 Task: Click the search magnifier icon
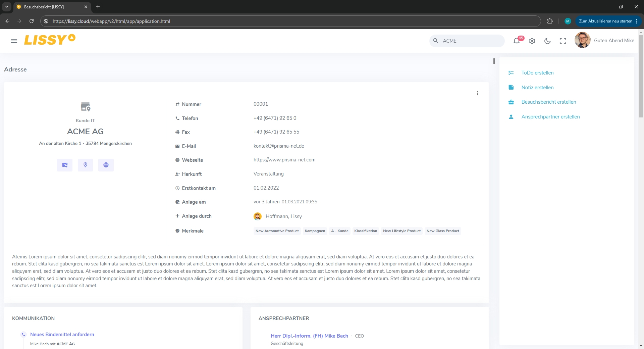(436, 41)
